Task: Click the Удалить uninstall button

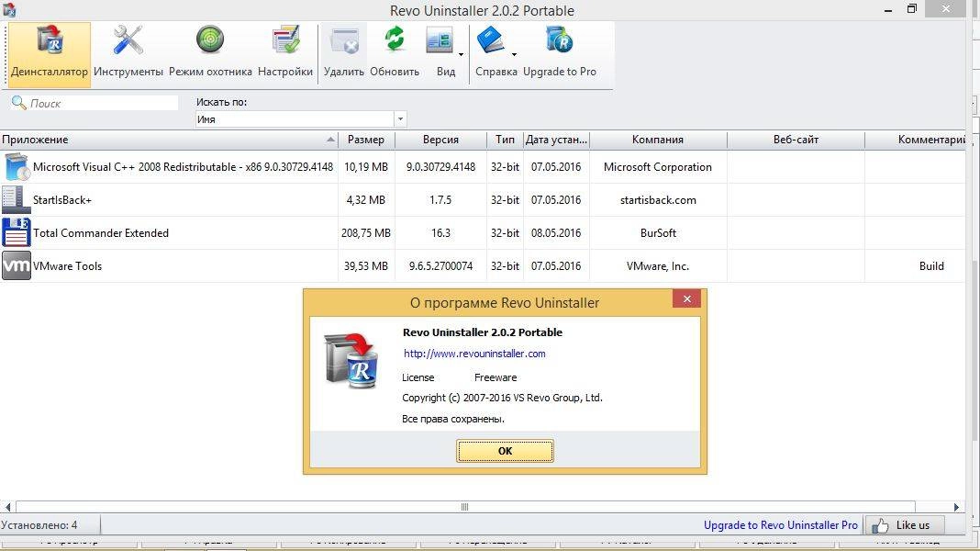Action: [x=344, y=54]
